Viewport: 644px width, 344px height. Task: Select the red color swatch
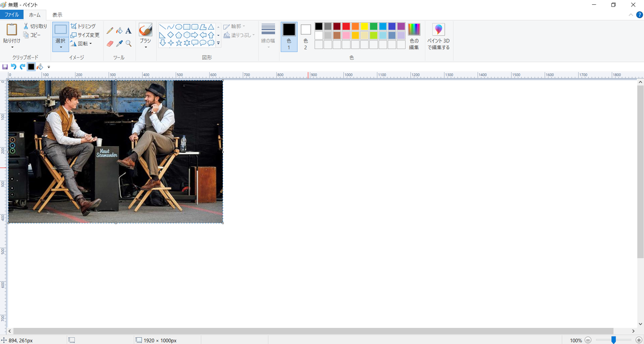point(346,25)
